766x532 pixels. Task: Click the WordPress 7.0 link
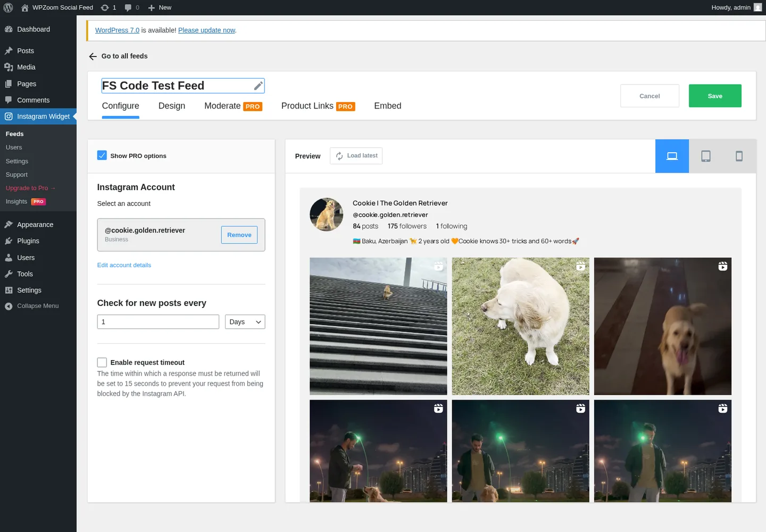(117, 30)
